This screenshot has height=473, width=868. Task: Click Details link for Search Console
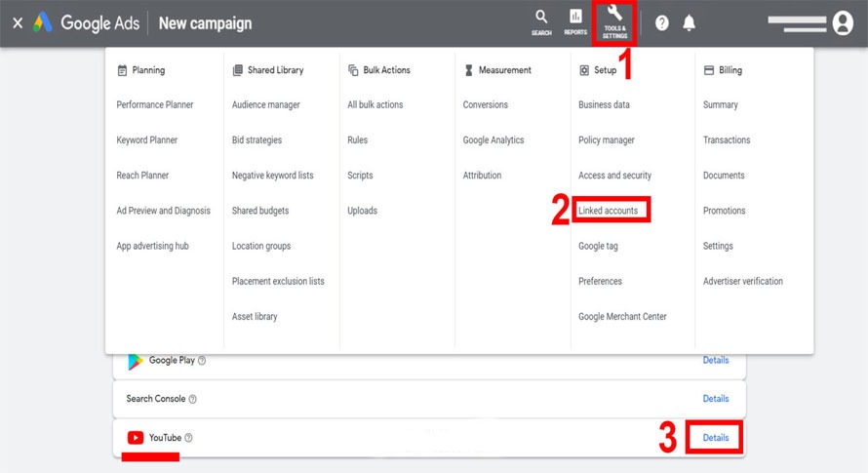[716, 399]
